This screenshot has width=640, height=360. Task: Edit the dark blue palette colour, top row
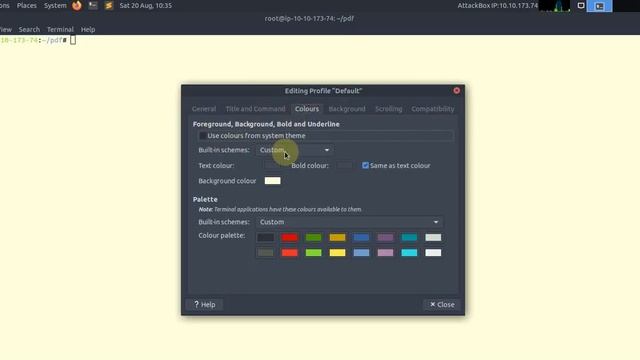point(361,237)
